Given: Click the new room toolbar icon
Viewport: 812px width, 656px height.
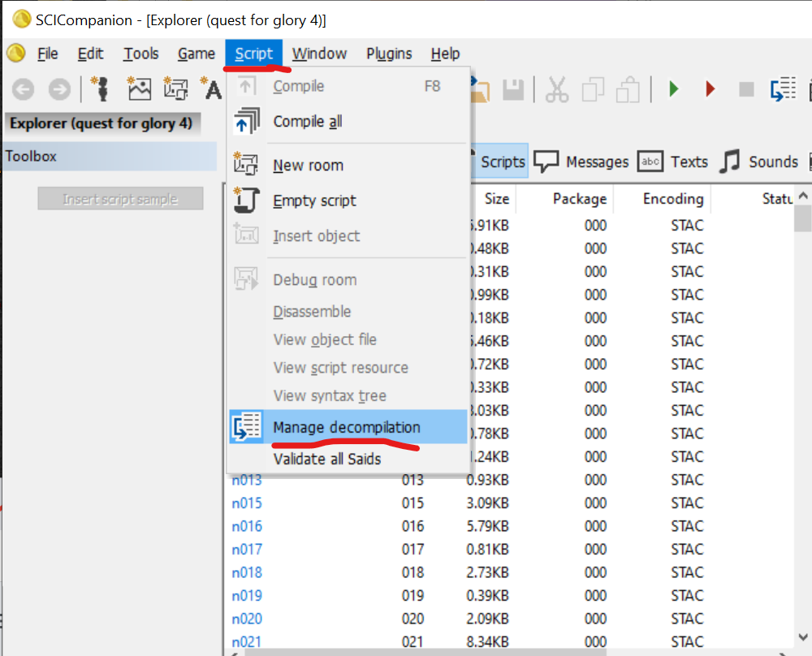Looking at the screenshot, I should coord(175,88).
